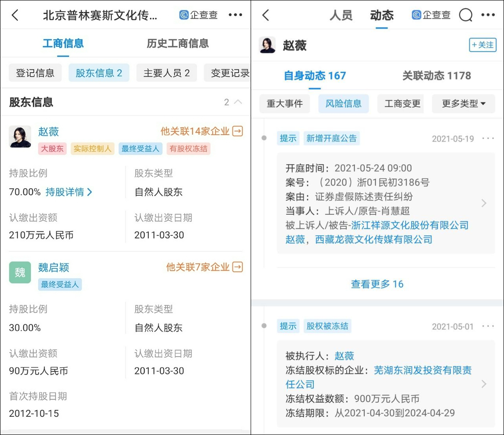504x435 pixels.
Task: Open the three-dot menu on the 2021-05-19 entry
Action: 488,138
